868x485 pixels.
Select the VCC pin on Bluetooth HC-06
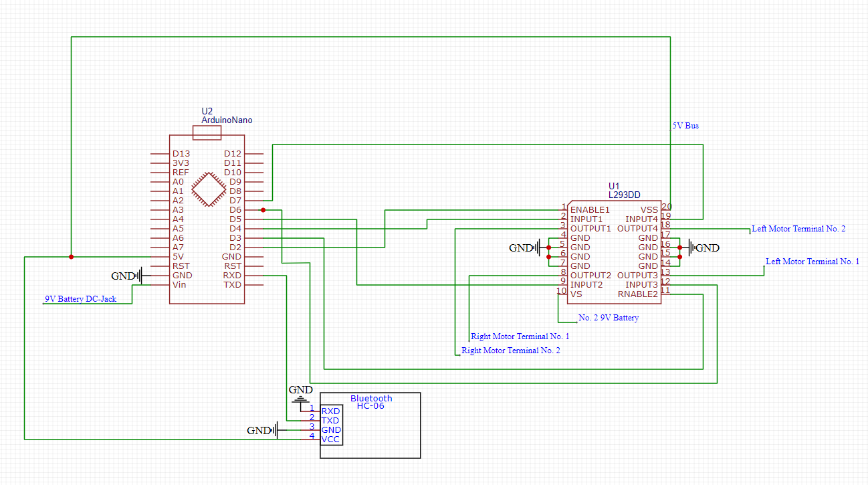point(331,440)
